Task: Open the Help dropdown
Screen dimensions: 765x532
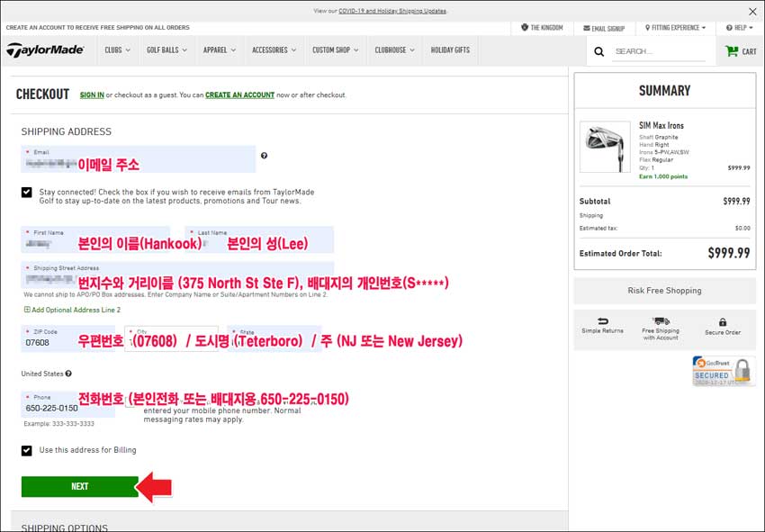Action: coord(740,28)
